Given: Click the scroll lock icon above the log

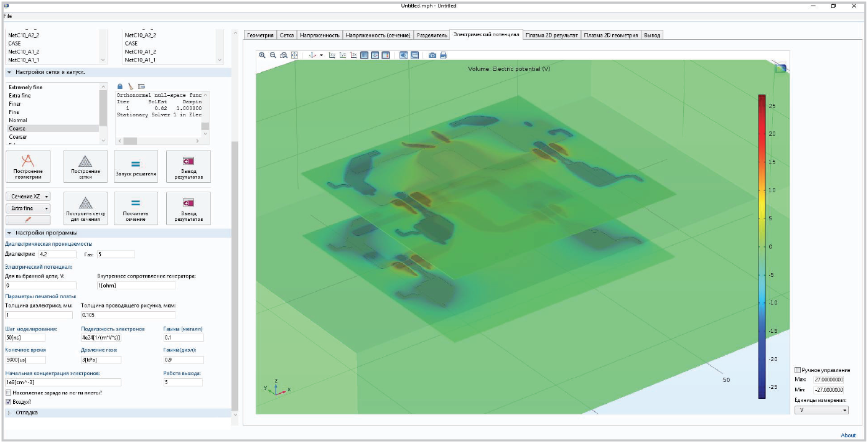Looking at the screenshot, I should 120,86.
